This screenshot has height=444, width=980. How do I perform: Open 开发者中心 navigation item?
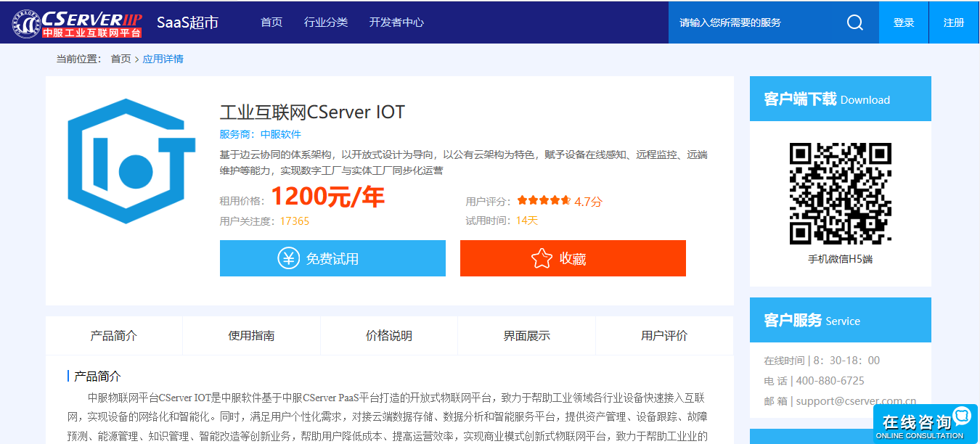pos(396,22)
